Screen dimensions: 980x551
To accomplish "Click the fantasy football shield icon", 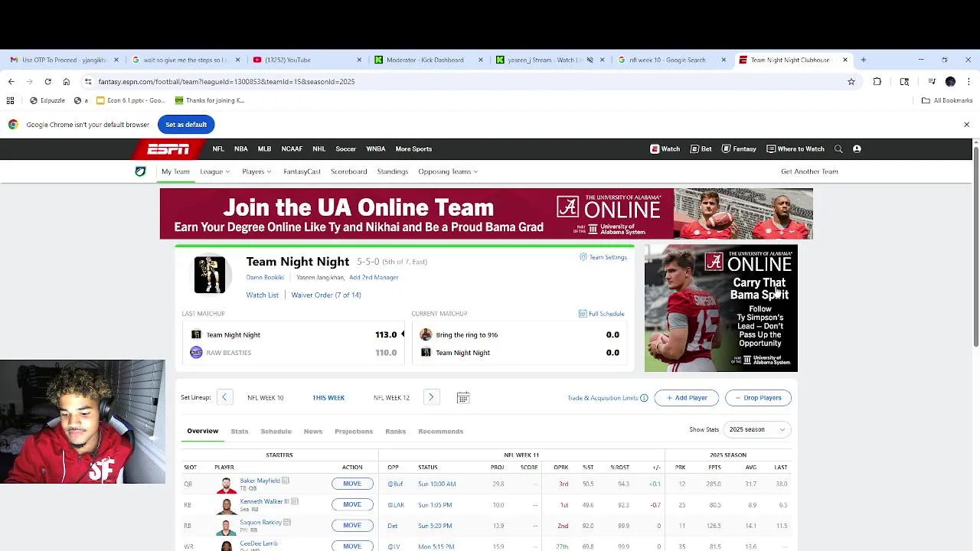I will (140, 171).
